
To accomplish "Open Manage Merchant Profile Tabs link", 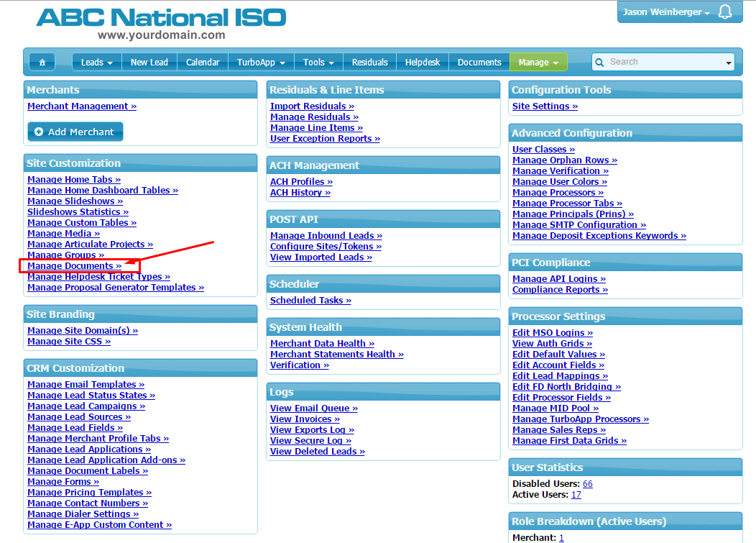I will [98, 439].
